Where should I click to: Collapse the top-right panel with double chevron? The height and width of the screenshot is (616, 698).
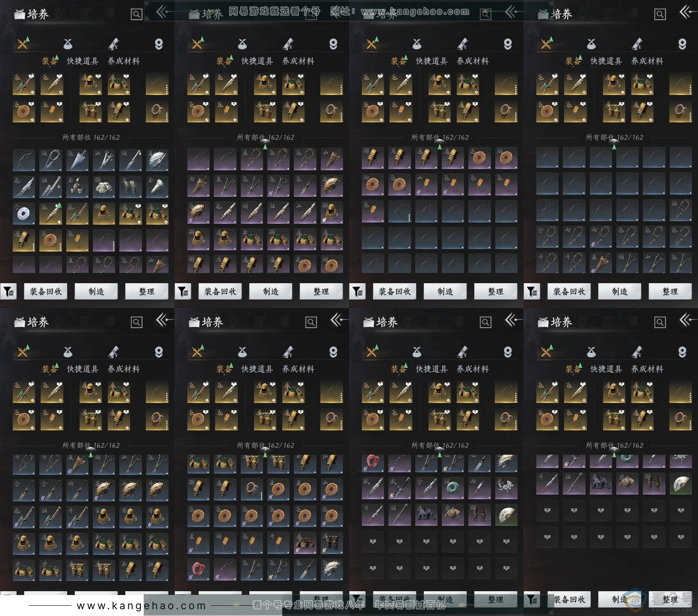click(x=686, y=12)
